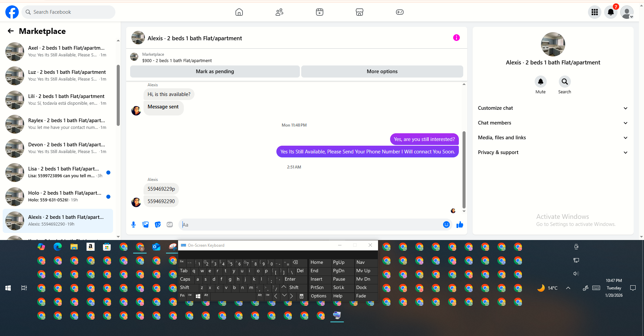This screenshot has height=336, width=644.
Task: Open Microsoft Store from the taskbar
Action: 107,247
